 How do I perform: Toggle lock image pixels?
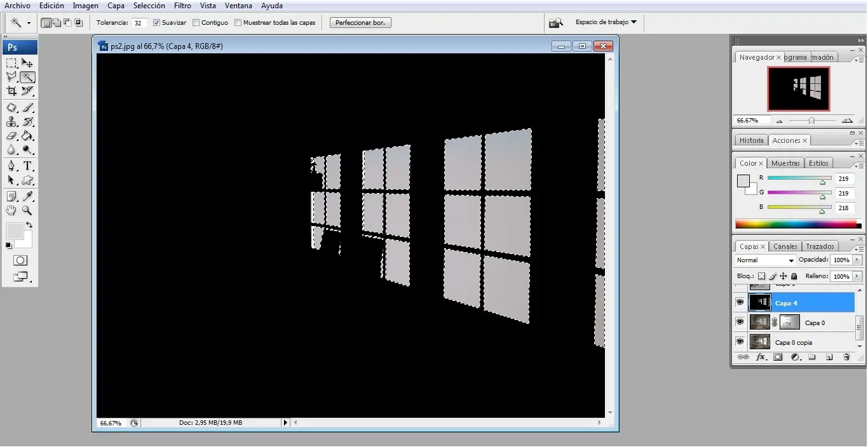[773, 276]
